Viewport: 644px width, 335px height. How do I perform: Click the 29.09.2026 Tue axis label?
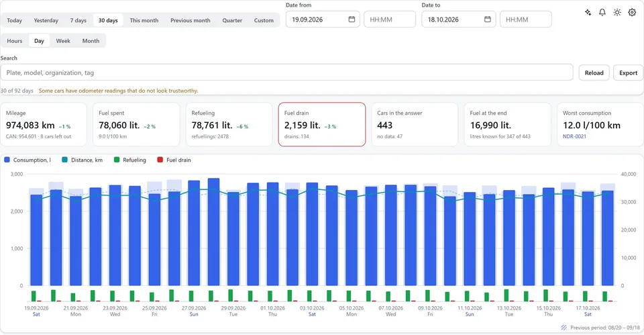[233, 311]
